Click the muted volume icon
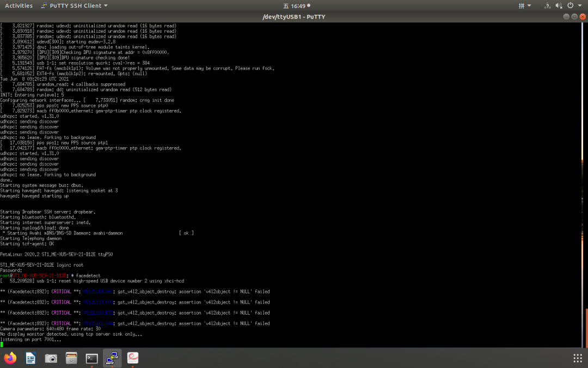 pos(559,5)
